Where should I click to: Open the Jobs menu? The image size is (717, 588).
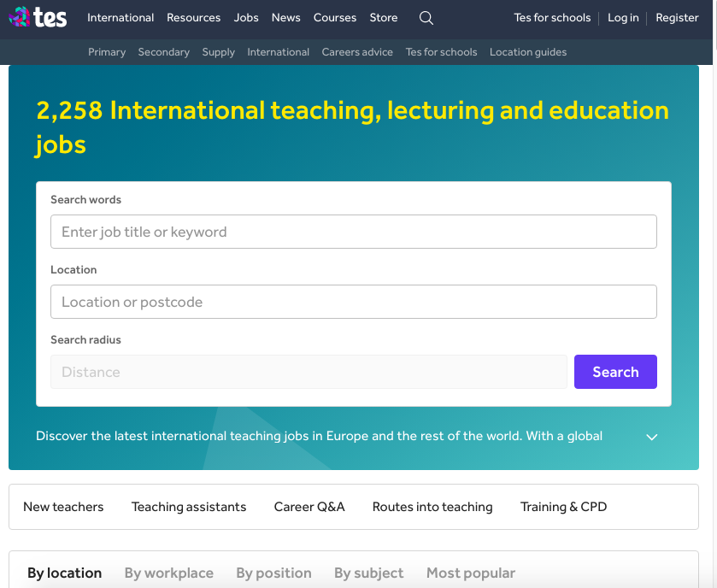tap(246, 18)
